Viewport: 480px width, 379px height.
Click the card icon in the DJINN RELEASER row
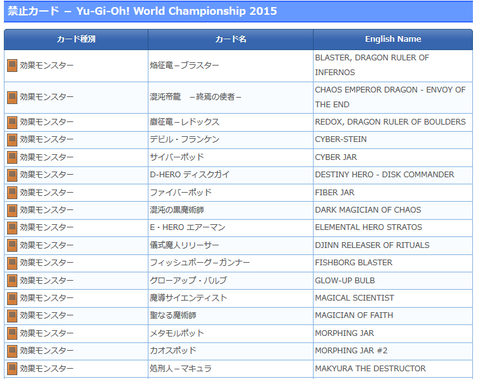point(12,245)
